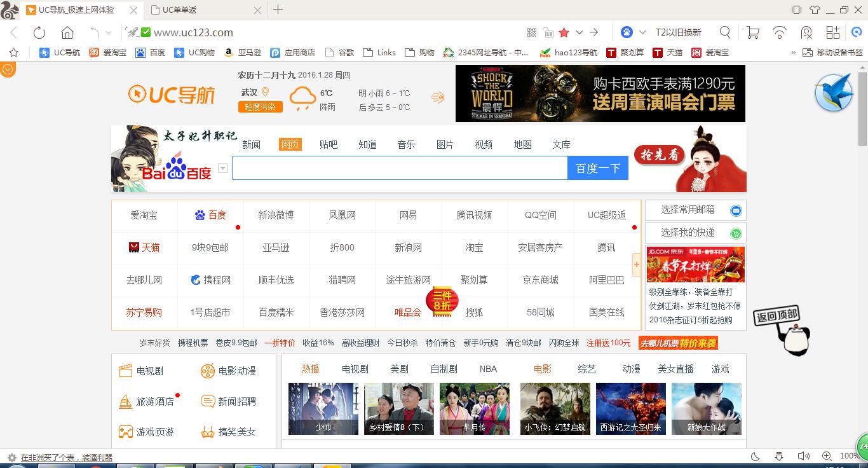Screen dimensions: 868x468
Task: Expand the Baidu search engine selector arrow
Action: click(222, 169)
